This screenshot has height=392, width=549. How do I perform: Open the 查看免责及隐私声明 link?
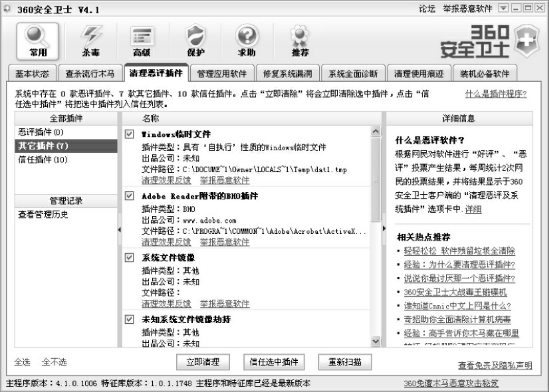click(495, 365)
